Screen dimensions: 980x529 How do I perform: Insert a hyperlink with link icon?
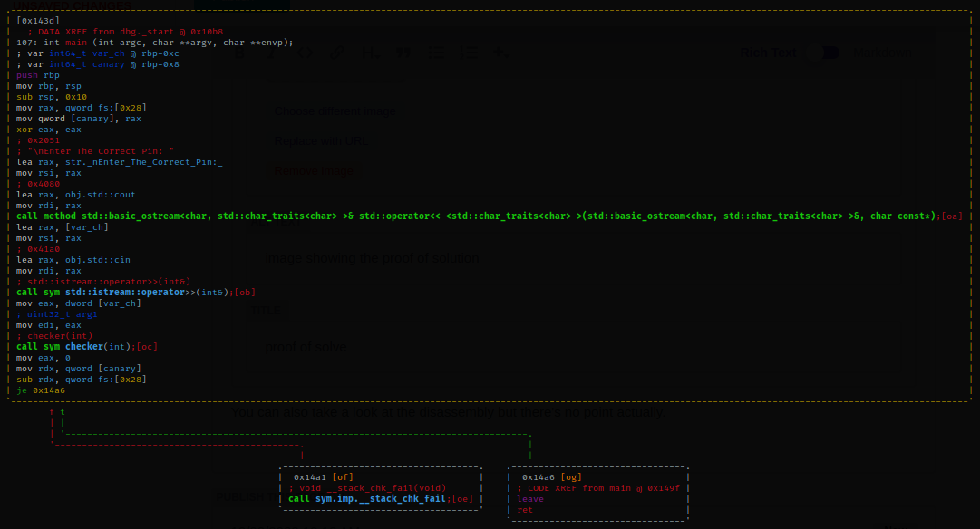pos(336,53)
